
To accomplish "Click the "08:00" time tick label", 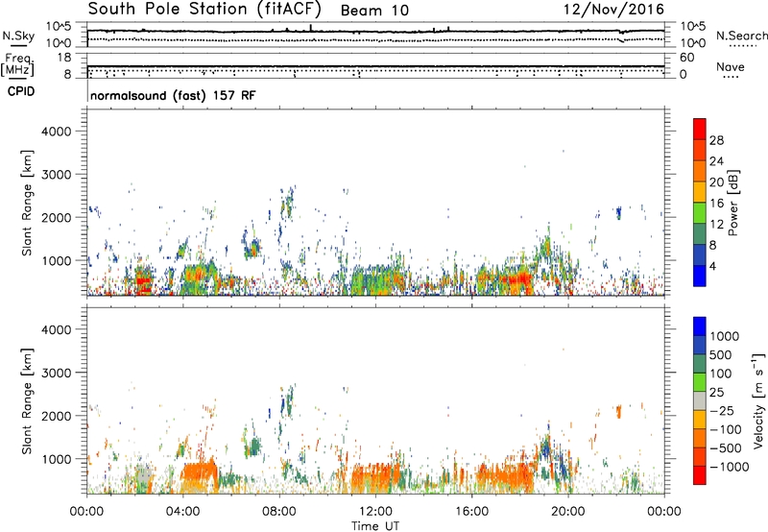I will coord(279,512).
